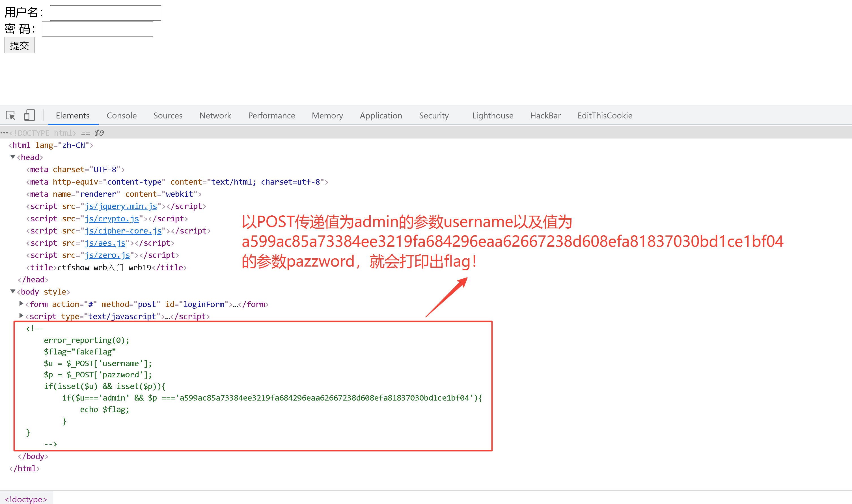Focus the 用户名 username input field
This screenshot has height=504, width=852.
[x=105, y=13]
